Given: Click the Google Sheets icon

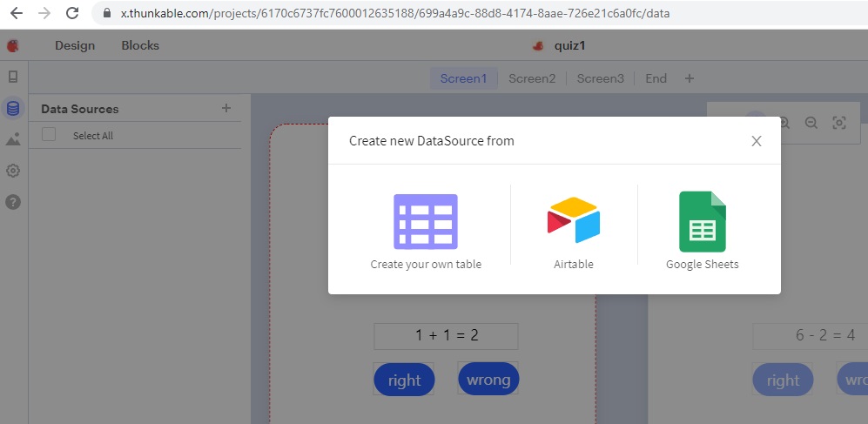Looking at the screenshot, I should [703, 221].
